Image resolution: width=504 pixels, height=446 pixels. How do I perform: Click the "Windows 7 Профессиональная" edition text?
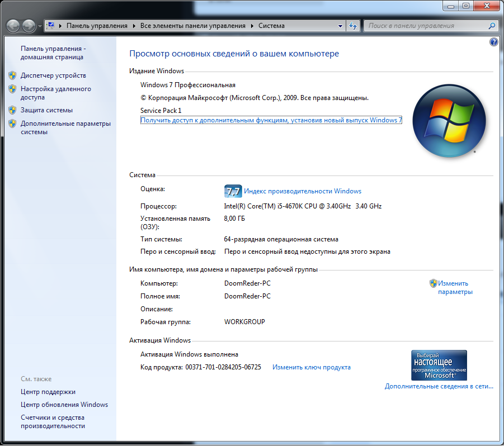[x=188, y=85]
